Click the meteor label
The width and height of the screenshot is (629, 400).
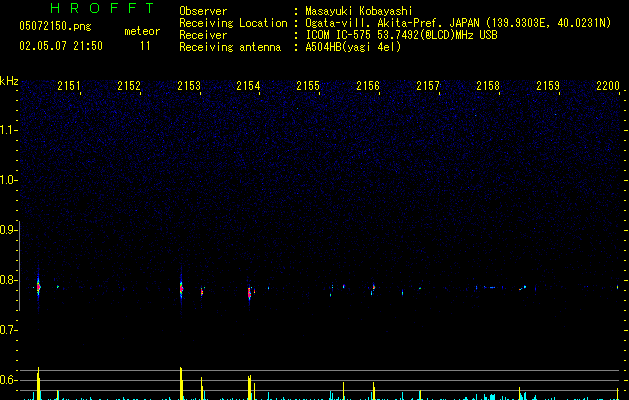click(x=142, y=31)
